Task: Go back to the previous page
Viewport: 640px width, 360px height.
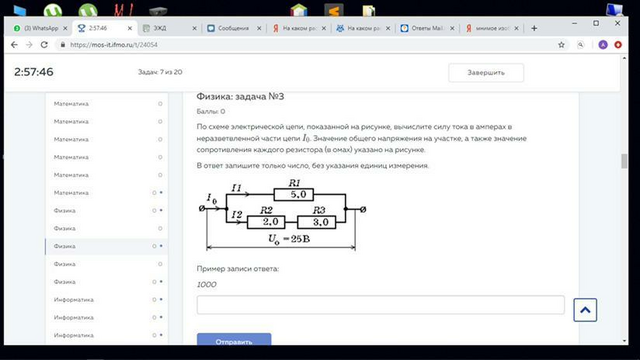Action: 14,44
